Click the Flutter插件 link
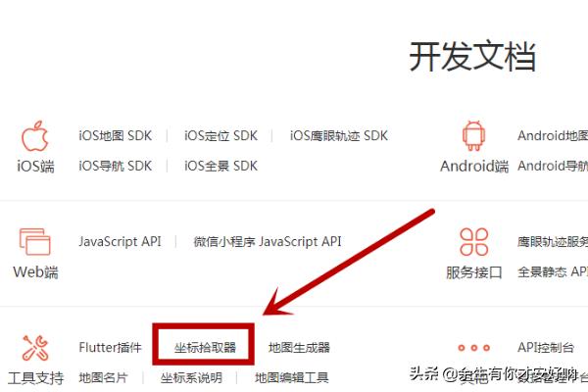 point(110,347)
